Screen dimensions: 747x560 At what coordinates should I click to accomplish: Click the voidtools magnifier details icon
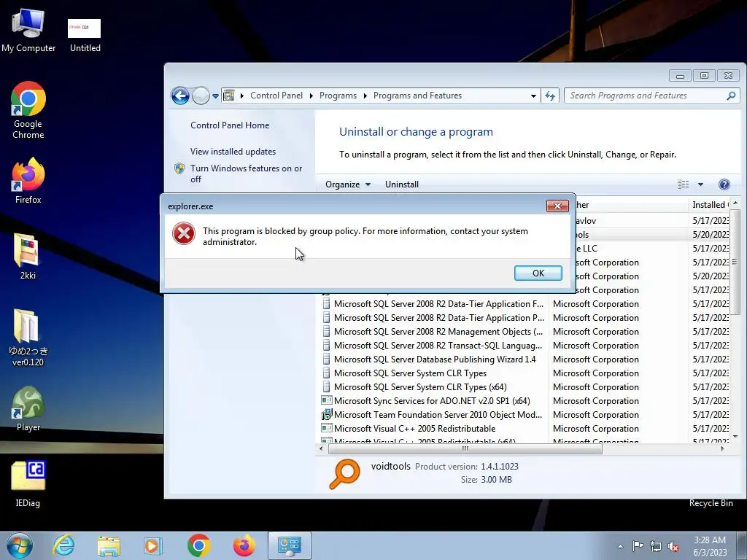click(344, 474)
